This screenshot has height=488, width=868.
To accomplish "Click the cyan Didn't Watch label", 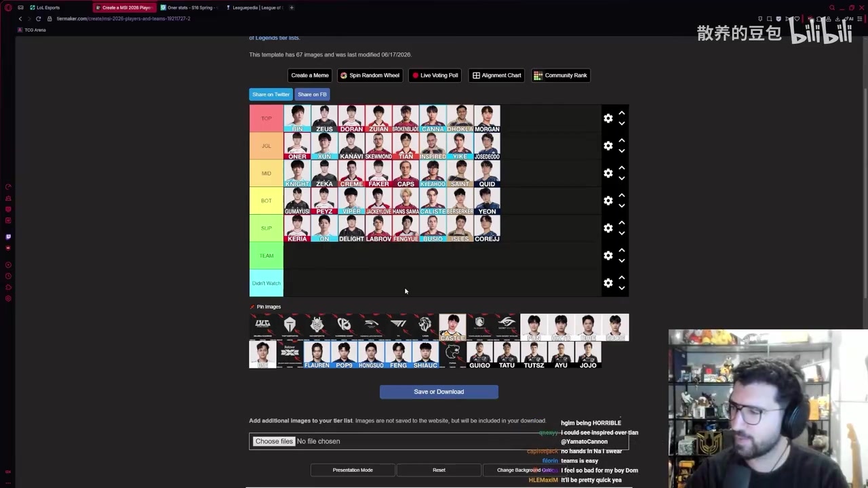I will click(267, 283).
